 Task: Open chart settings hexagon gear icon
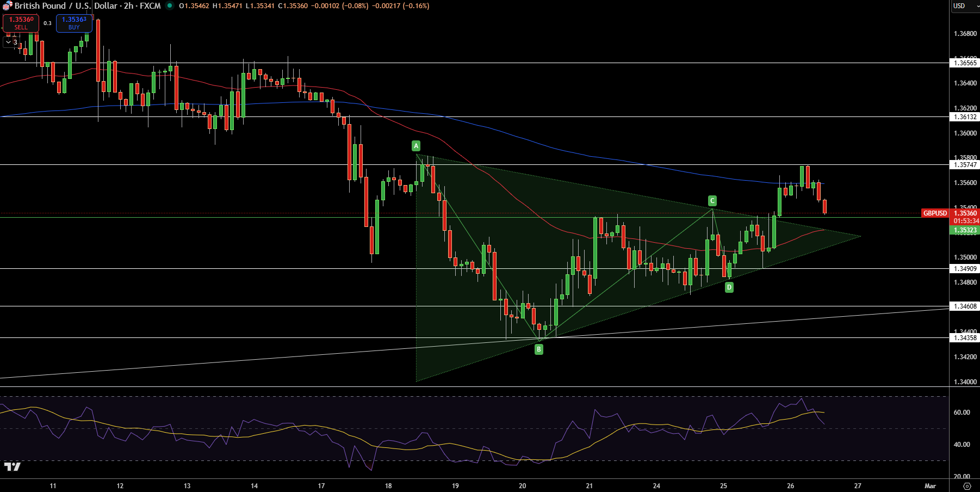(x=966, y=486)
